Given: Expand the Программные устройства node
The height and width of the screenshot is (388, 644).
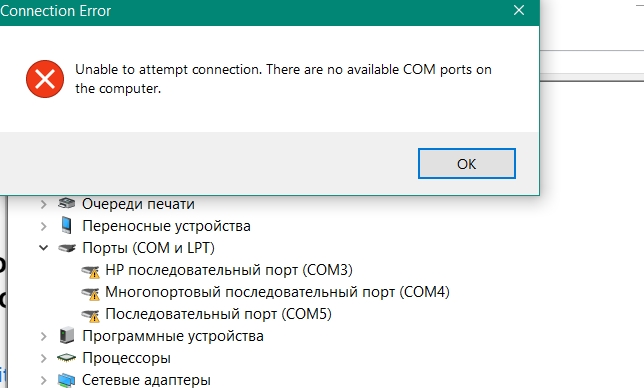Looking at the screenshot, I should 44,336.
